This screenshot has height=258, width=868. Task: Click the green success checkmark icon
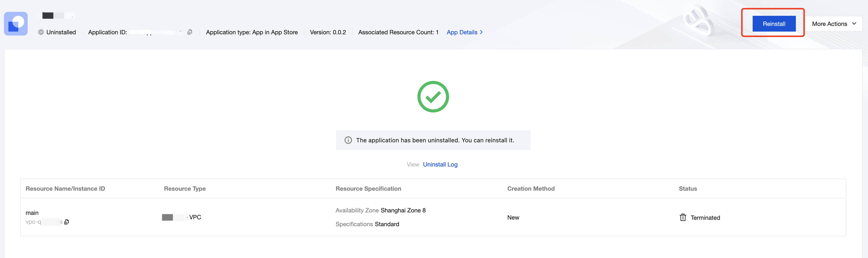point(433,96)
